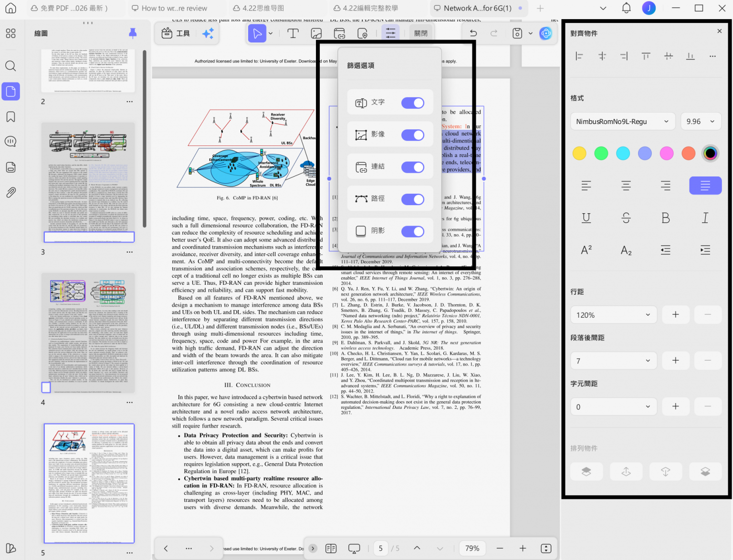Toggle the 路徑 filter switch

click(x=413, y=199)
